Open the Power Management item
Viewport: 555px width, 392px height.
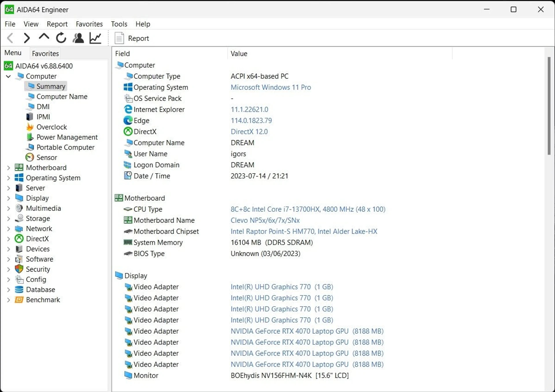coord(62,137)
